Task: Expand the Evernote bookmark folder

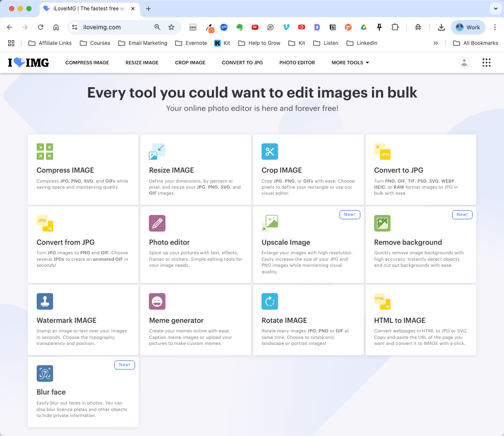Action: (191, 43)
